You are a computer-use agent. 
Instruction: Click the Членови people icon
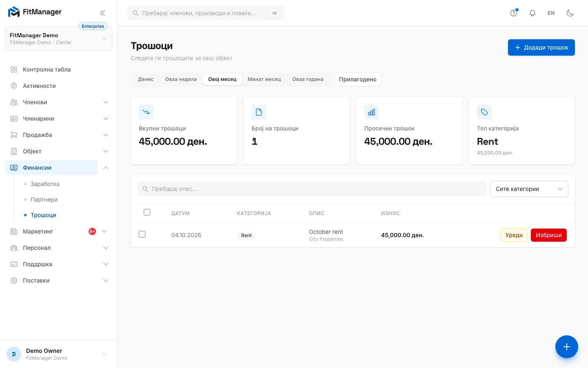[14, 102]
